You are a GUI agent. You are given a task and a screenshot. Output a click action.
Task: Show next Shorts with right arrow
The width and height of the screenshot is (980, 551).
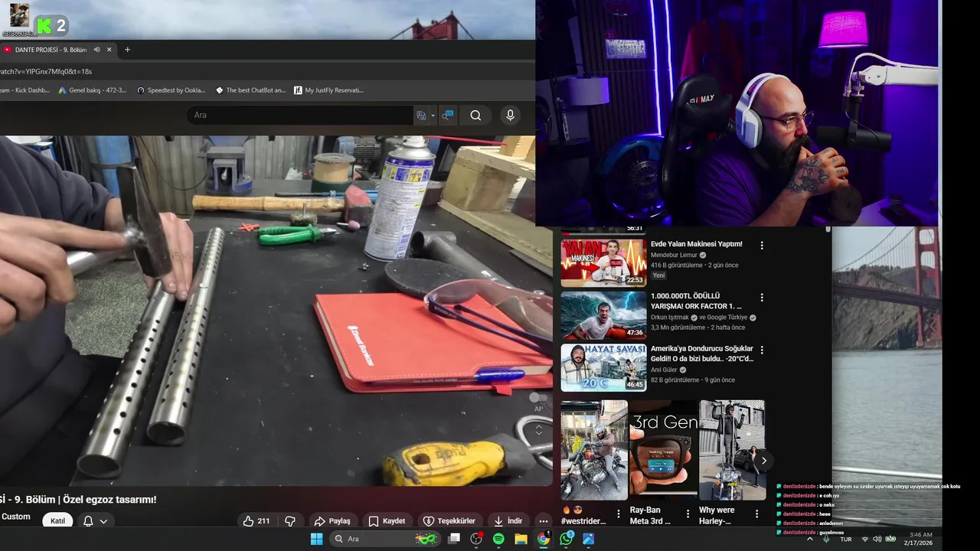coord(763,461)
